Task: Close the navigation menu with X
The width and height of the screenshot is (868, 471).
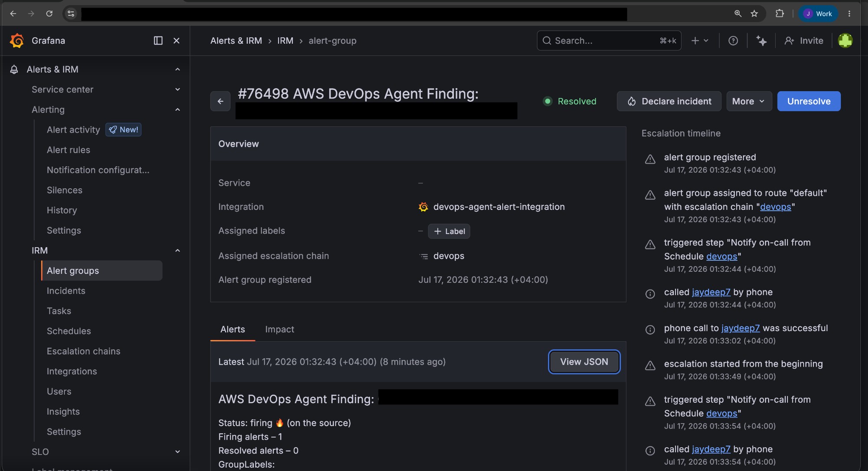Action: (176, 40)
